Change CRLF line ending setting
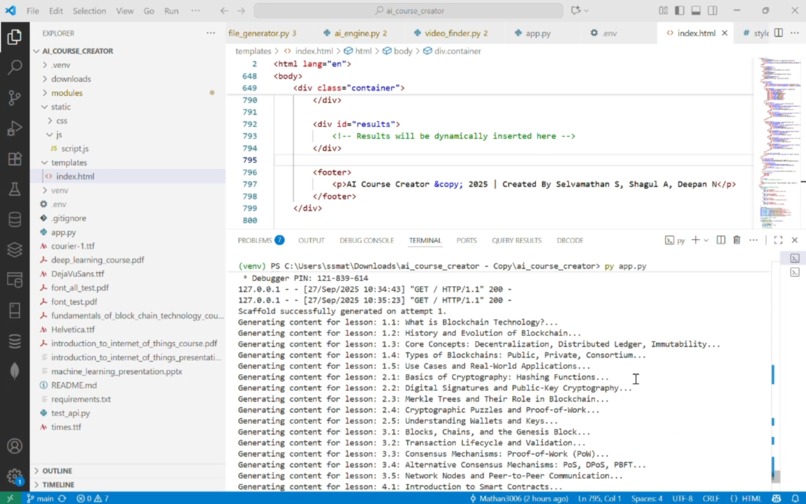806x504 pixels. point(711,498)
